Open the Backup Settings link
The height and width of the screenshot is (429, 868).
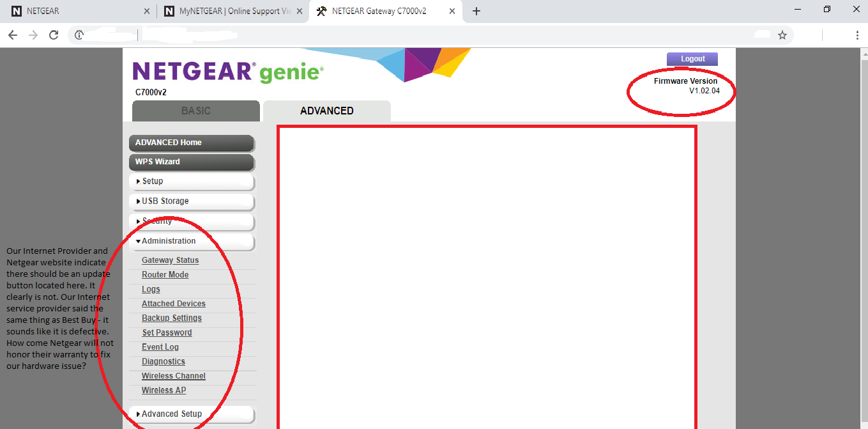171,318
